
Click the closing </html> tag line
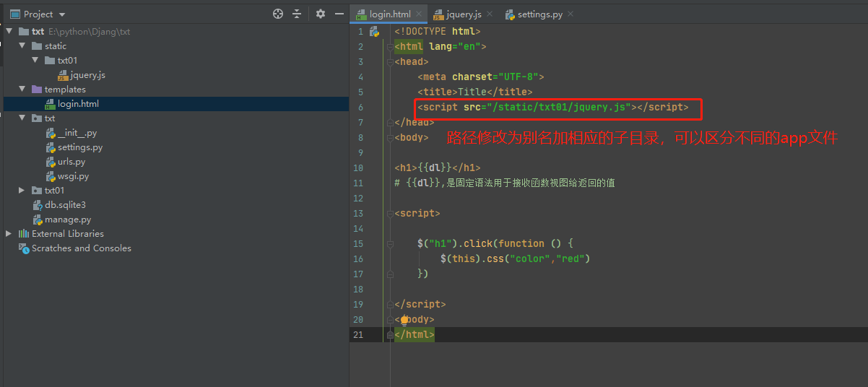tap(414, 335)
